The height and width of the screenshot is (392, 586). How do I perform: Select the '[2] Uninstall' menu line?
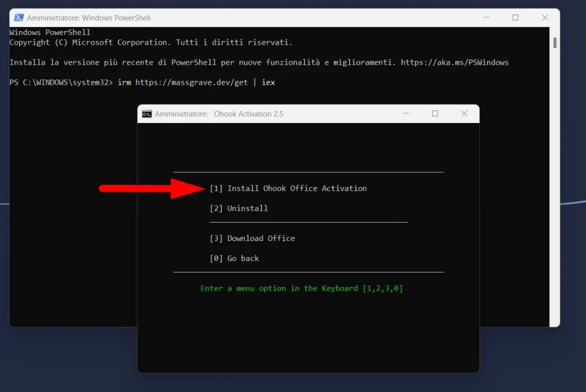pyautogui.click(x=239, y=208)
